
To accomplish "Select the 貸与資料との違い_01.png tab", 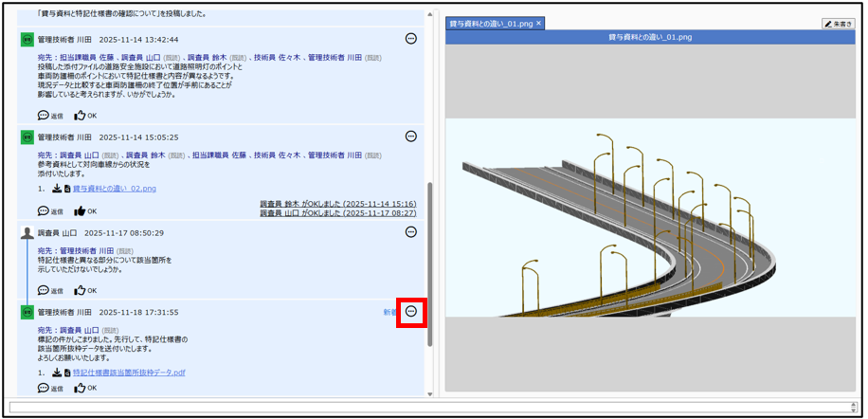I will point(490,23).
